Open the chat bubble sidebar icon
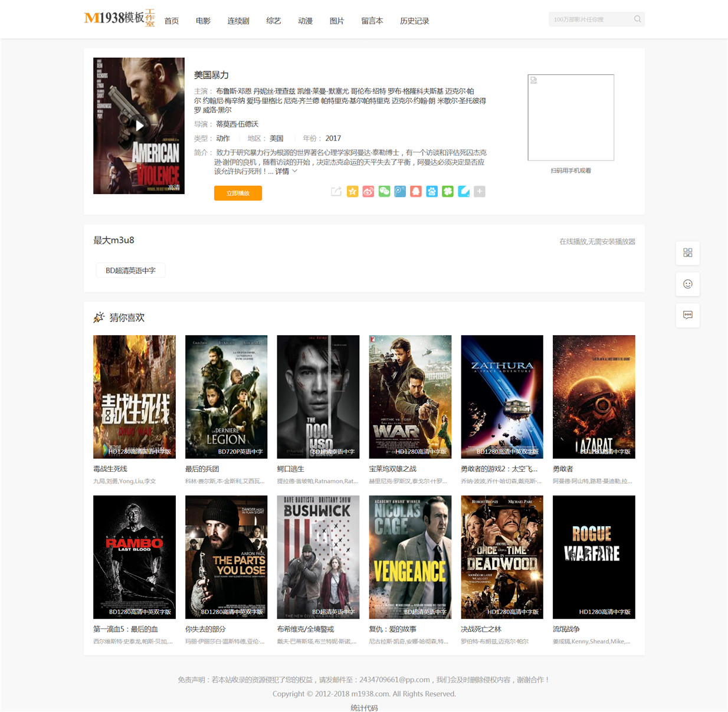Screen dimensions: 728x712 [x=688, y=315]
